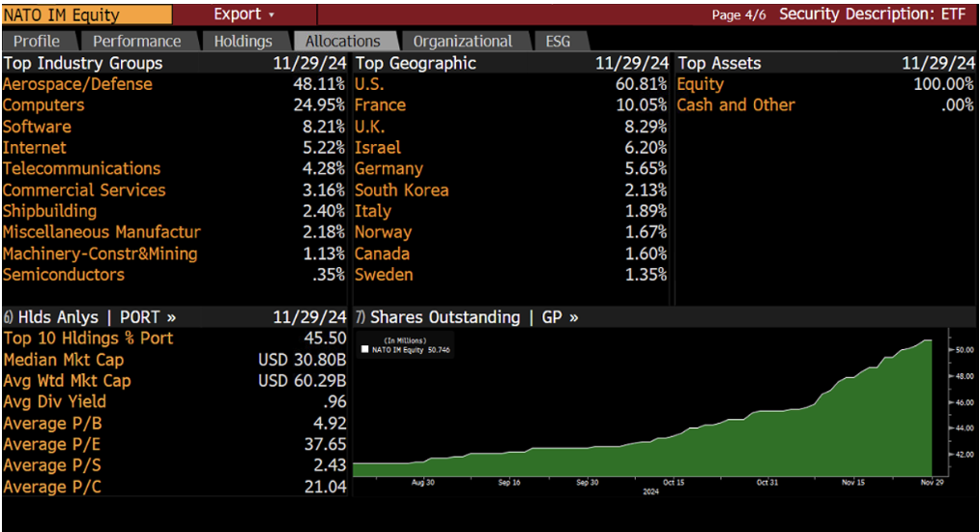The width and height of the screenshot is (980, 532).
Task: Click the Top Assets header
Action: coord(719,63)
